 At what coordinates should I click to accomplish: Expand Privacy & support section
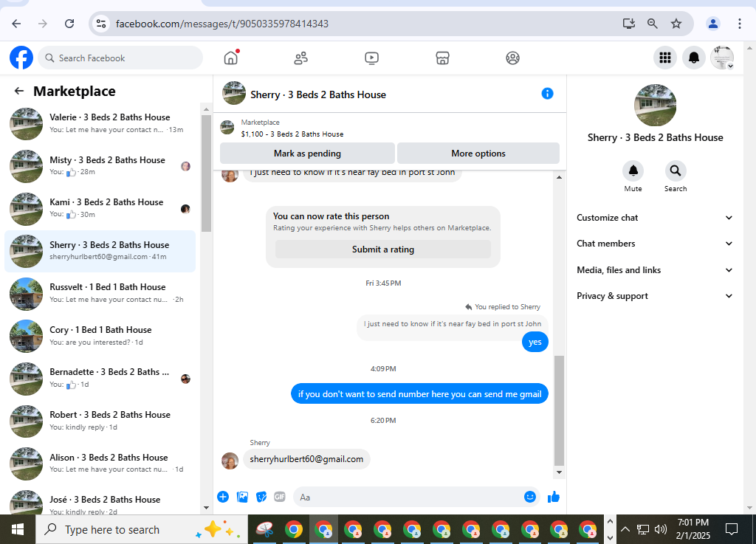pos(655,296)
